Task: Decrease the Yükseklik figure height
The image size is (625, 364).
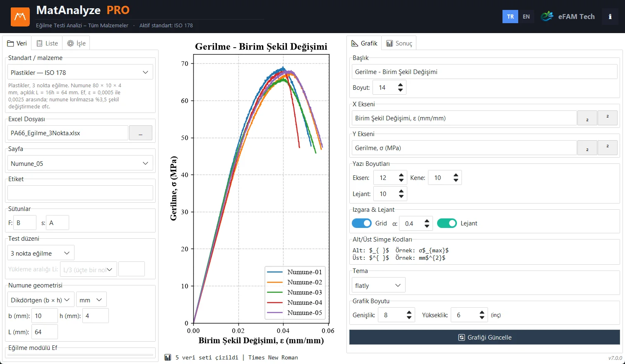Action: (x=482, y=318)
